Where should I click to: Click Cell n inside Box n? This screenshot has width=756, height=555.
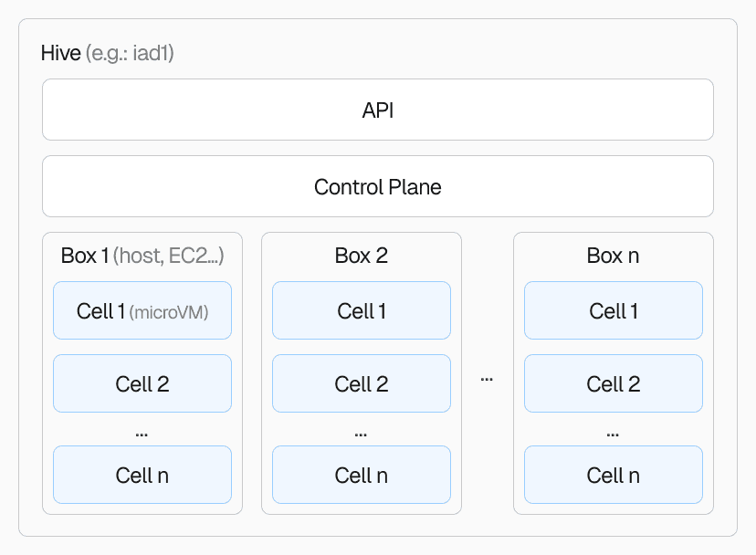coord(614,475)
